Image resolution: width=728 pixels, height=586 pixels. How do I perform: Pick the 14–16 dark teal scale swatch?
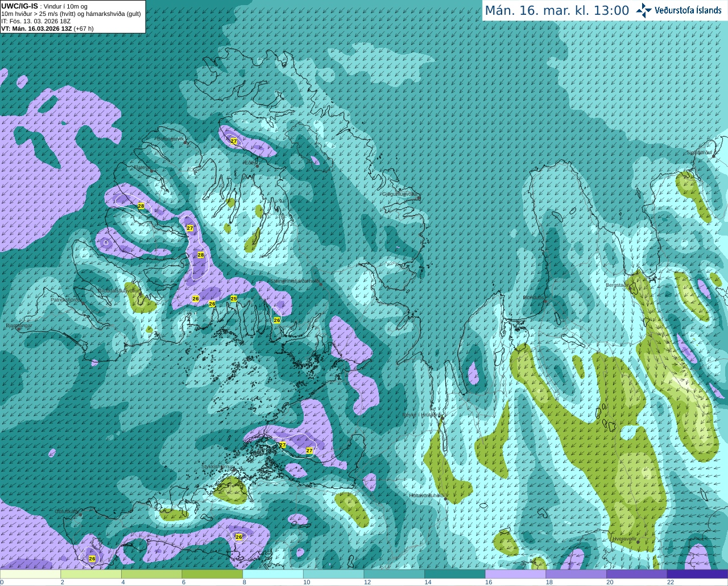(455, 574)
